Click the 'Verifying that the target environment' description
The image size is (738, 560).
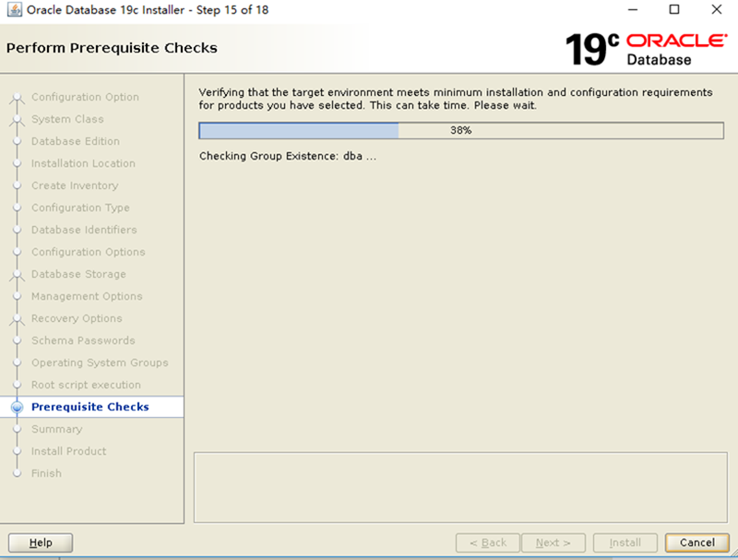pos(456,99)
